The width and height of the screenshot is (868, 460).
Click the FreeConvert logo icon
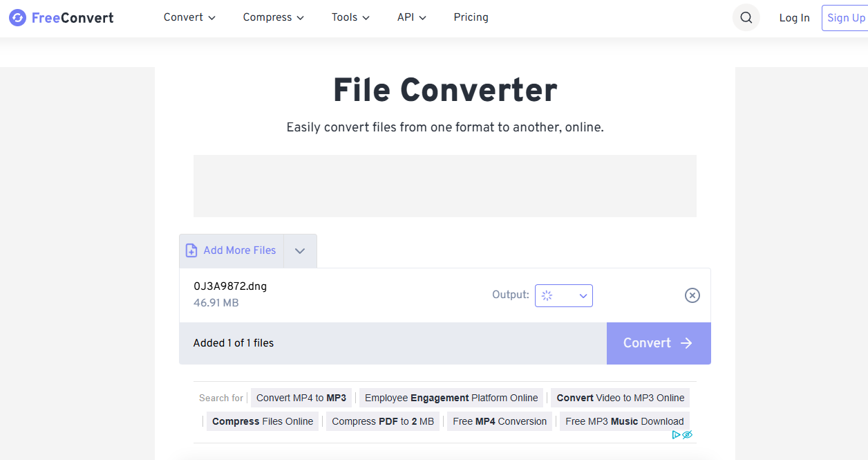18,18
